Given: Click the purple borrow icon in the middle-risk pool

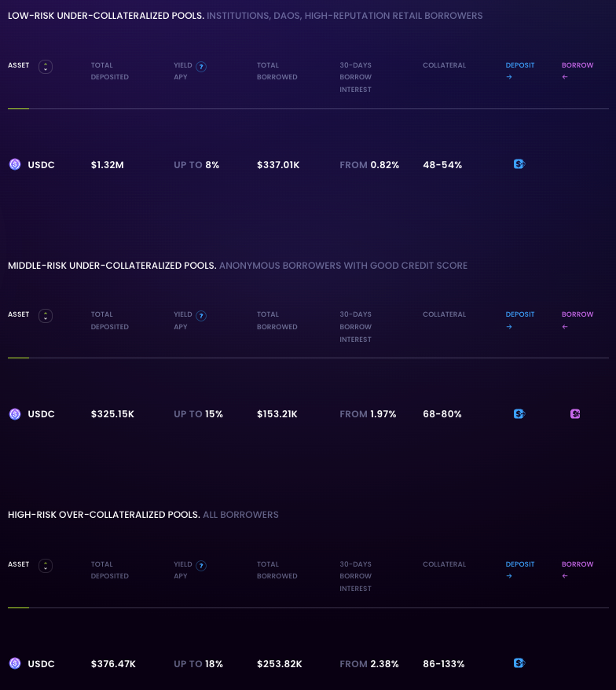Looking at the screenshot, I should pos(575,413).
